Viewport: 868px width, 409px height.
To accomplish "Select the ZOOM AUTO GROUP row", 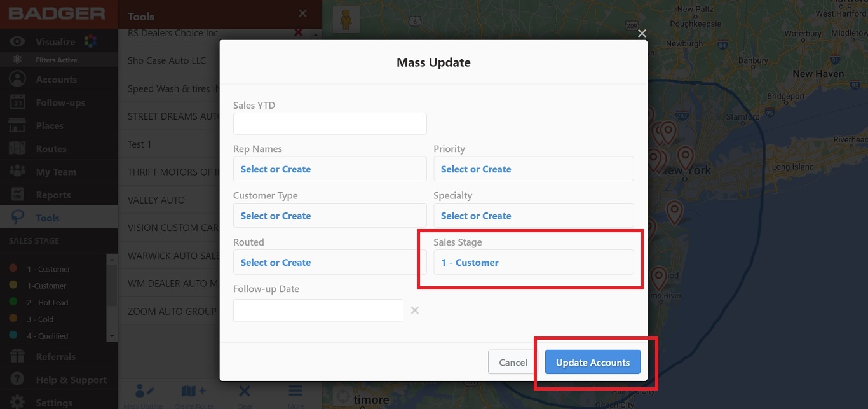I will pyautogui.click(x=169, y=311).
